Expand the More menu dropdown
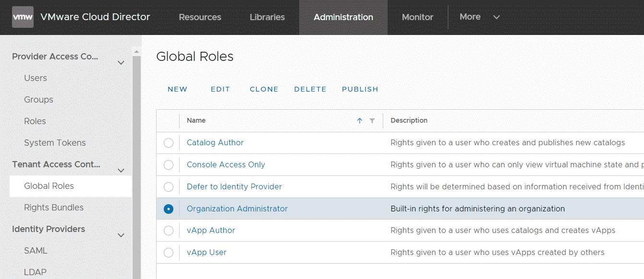This screenshot has width=644, height=279. pyautogui.click(x=480, y=17)
